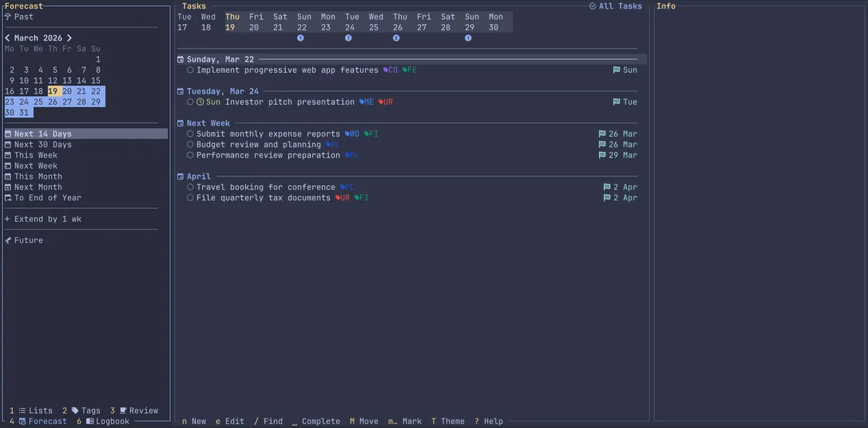Complete Submit monthly expense reports task
The height and width of the screenshot is (428, 868).
(190, 134)
